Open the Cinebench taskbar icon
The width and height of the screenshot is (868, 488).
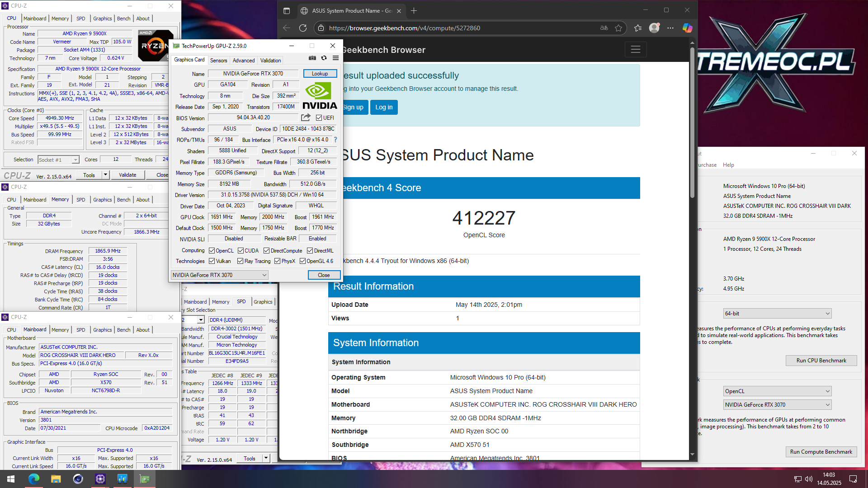point(78,479)
